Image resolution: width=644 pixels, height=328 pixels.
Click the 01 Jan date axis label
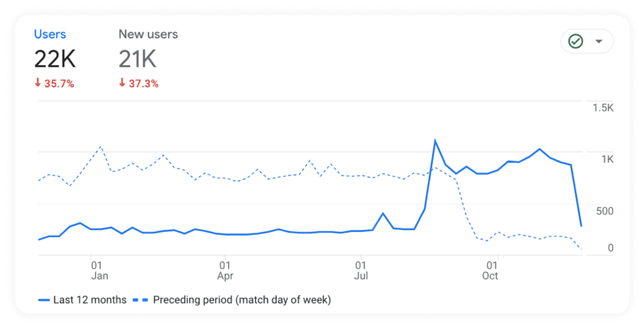99,270
